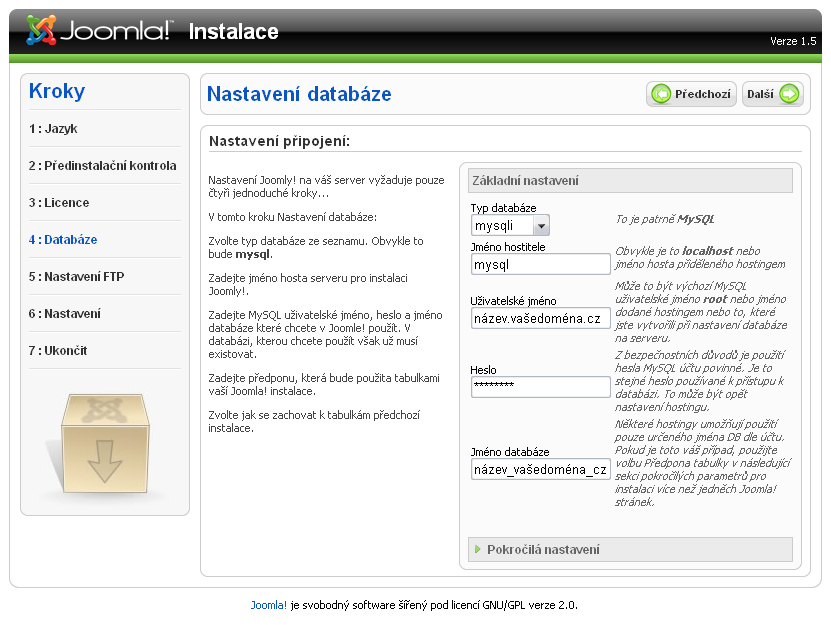This screenshot has width=831, height=625.
Task: Click the Verze 1.5 text in header
Action: 793,41
